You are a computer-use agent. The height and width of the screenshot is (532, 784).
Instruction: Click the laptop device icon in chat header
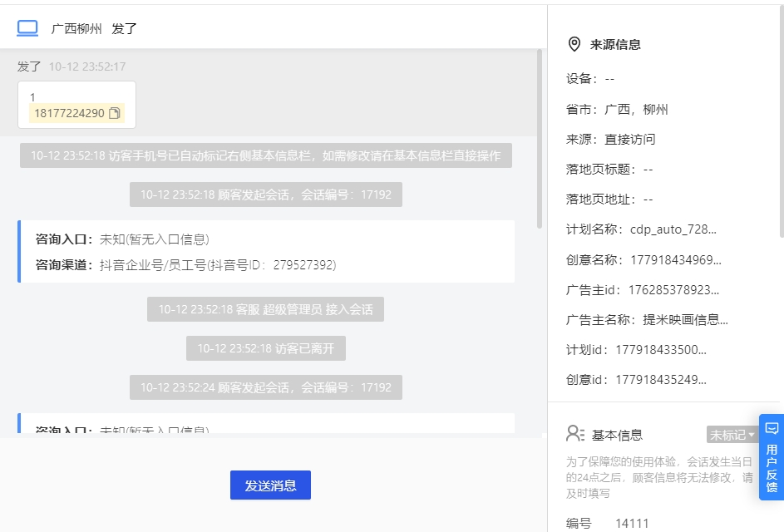[x=27, y=28]
